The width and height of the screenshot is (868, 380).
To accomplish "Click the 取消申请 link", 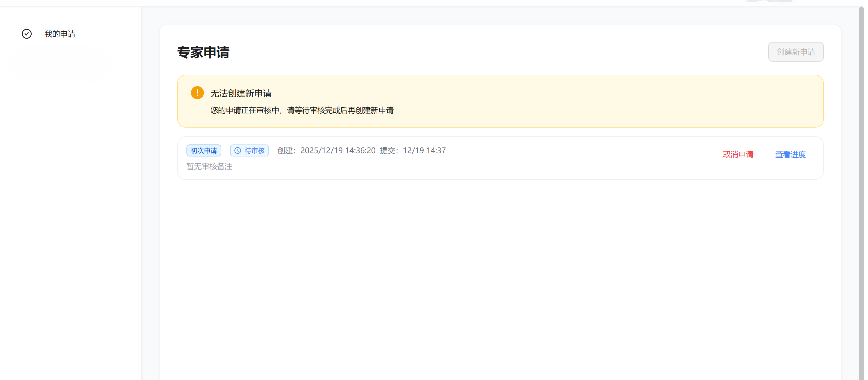I will [x=738, y=154].
